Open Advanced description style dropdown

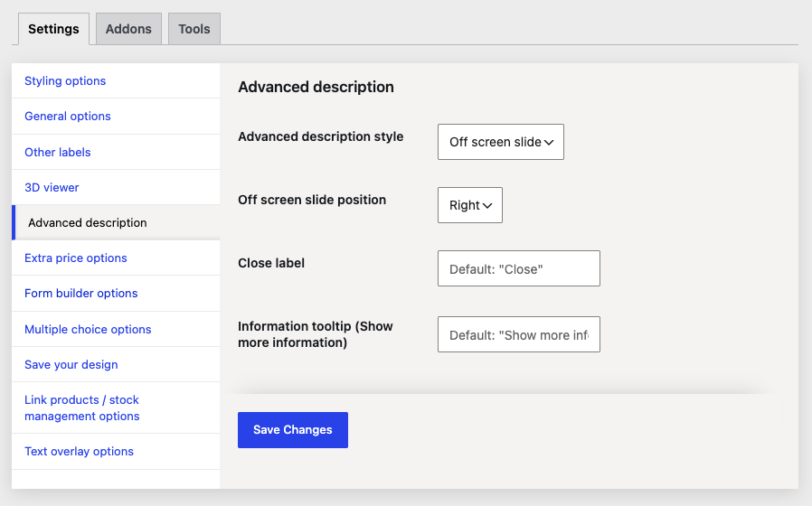[x=501, y=142]
